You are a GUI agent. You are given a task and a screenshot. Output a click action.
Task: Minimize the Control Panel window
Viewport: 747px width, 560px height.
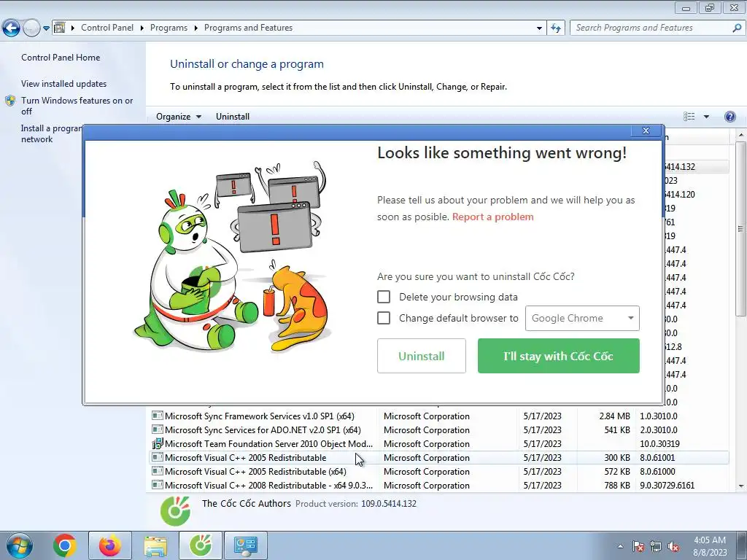pyautogui.click(x=686, y=7)
